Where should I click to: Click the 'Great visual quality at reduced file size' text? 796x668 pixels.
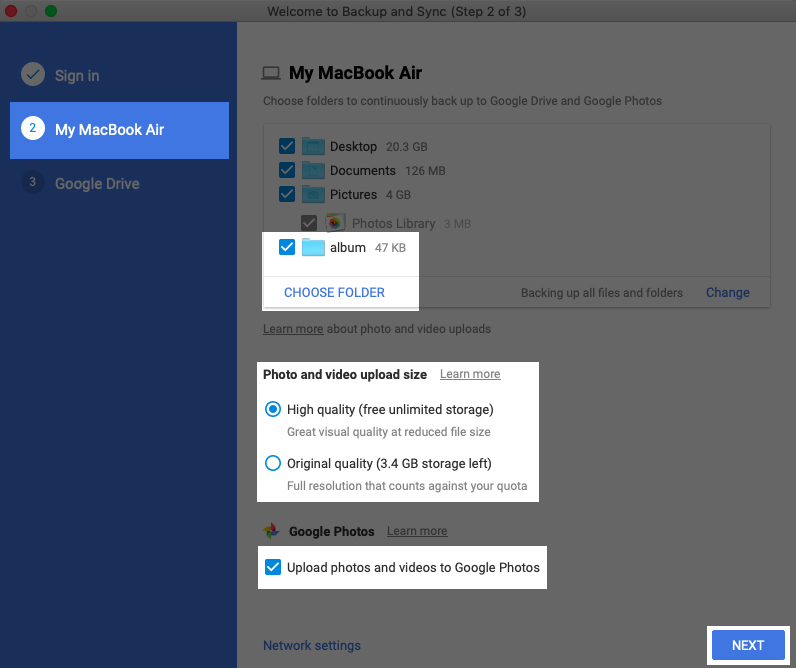388,432
